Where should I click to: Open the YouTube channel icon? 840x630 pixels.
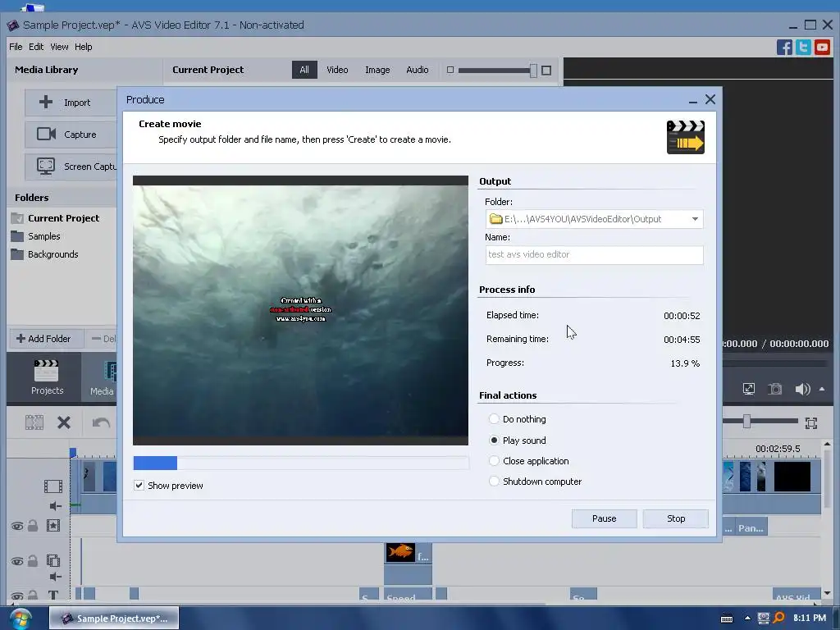coord(822,47)
